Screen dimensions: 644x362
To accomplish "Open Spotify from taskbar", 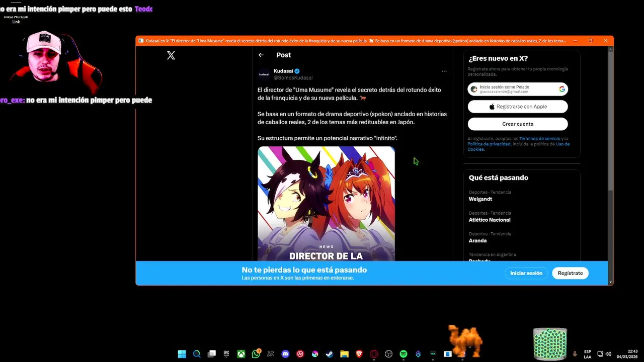I will [404, 354].
